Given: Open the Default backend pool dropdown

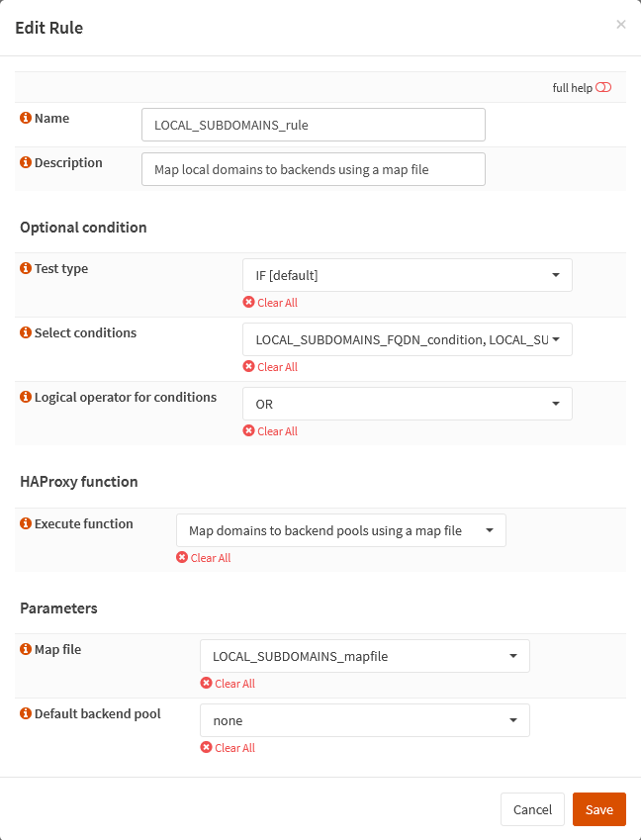Looking at the screenshot, I should tap(364, 720).
